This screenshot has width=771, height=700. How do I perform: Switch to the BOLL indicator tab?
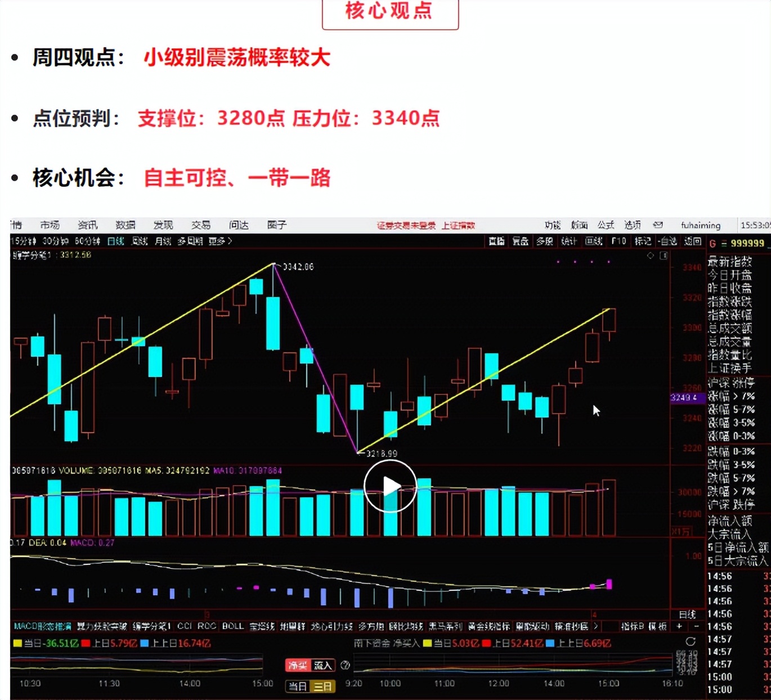pos(232,626)
